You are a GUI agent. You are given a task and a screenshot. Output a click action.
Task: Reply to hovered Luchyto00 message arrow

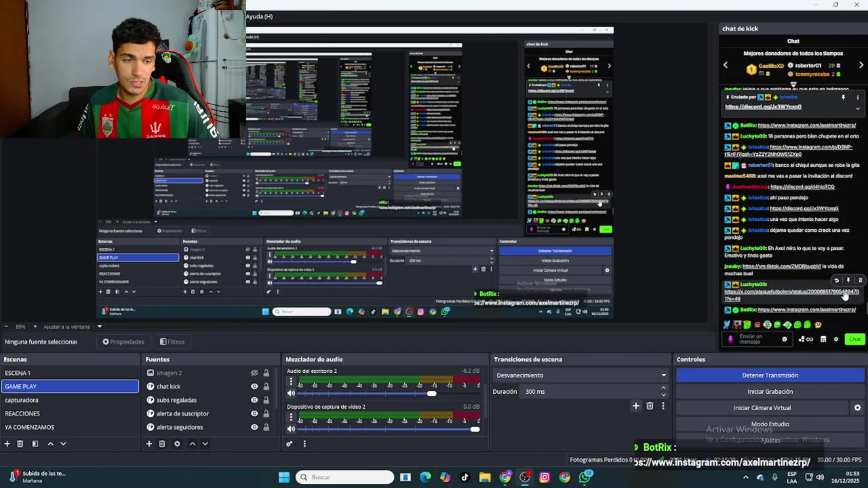837,281
